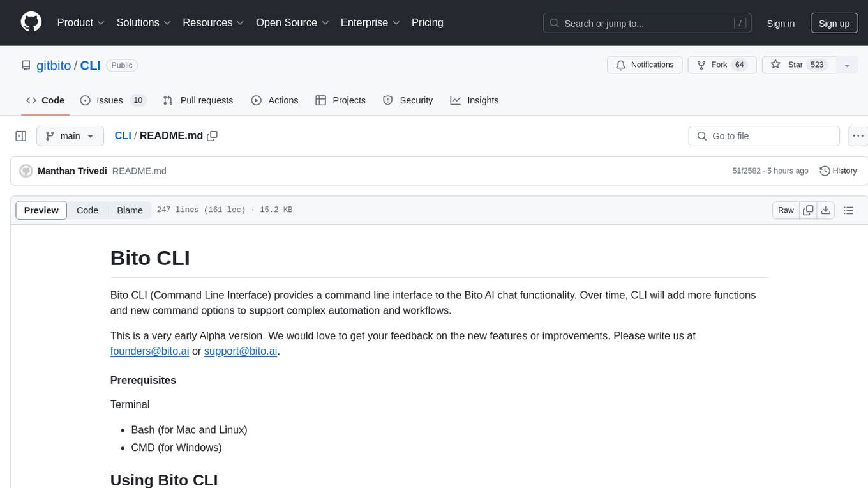Switch to the Projects tab
The height and width of the screenshot is (488, 868).
pos(341,100)
